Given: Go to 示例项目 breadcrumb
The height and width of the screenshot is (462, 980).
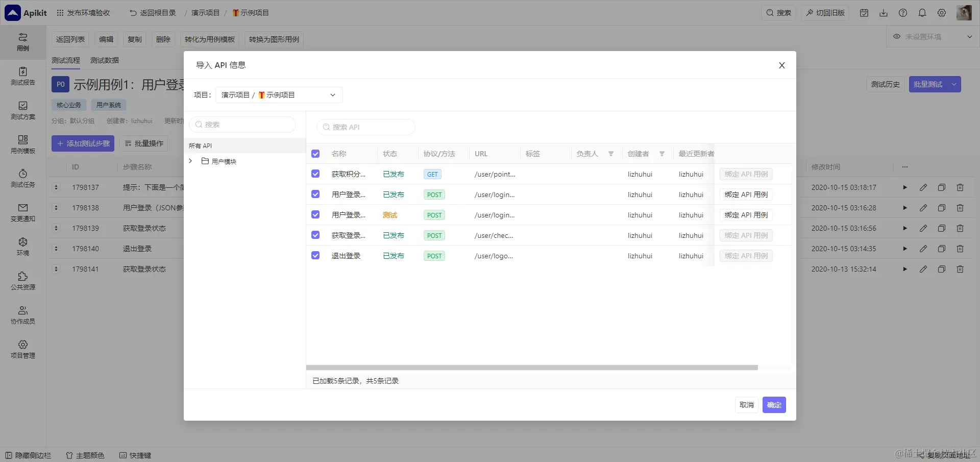Looking at the screenshot, I should [x=251, y=13].
